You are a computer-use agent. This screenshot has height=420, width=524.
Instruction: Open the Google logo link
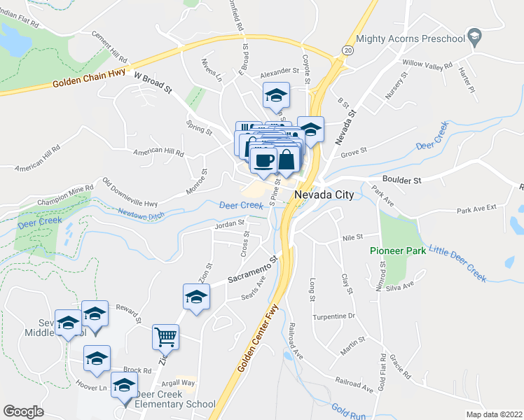coord(23,412)
